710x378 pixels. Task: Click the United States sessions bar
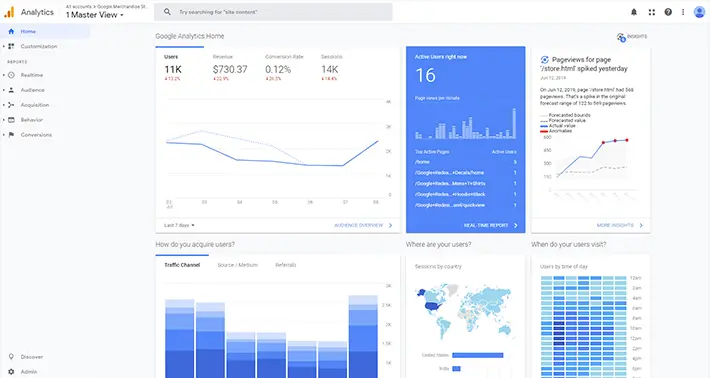(x=477, y=355)
